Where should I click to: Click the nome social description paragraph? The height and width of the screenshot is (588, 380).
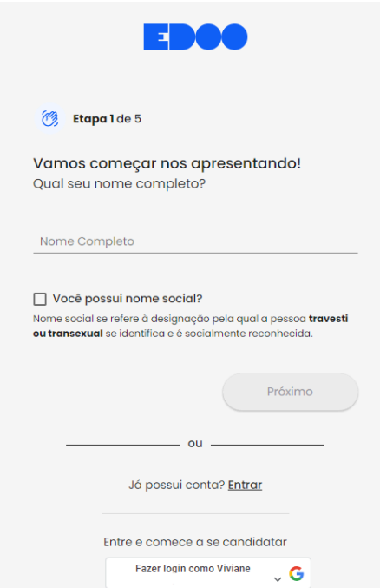[190, 326]
